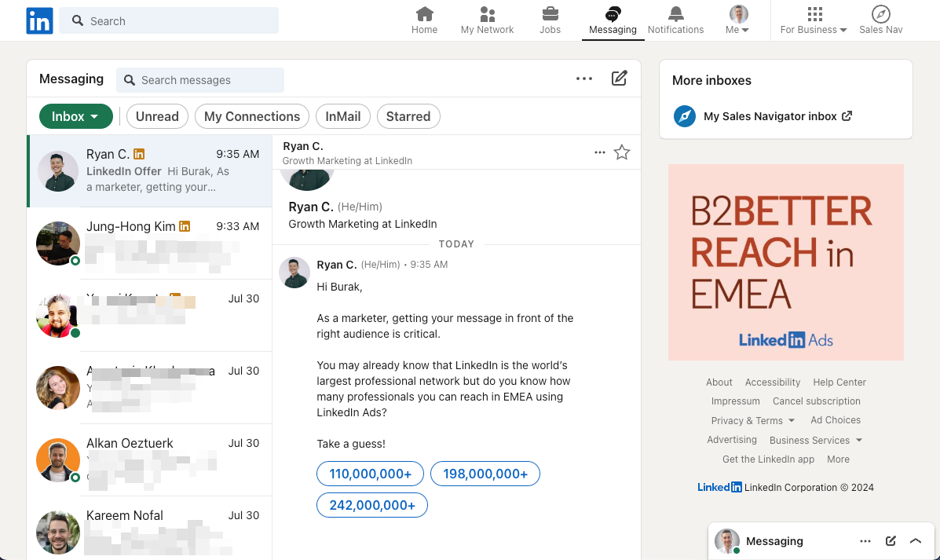Click the B2BETTER REACH in EMEA ad
The width and height of the screenshot is (940, 560).
[x=786, y=262]
